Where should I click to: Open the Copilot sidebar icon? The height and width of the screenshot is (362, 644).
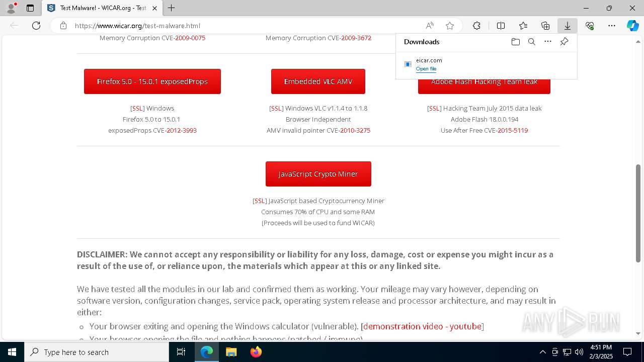click(x=632, y=26)
